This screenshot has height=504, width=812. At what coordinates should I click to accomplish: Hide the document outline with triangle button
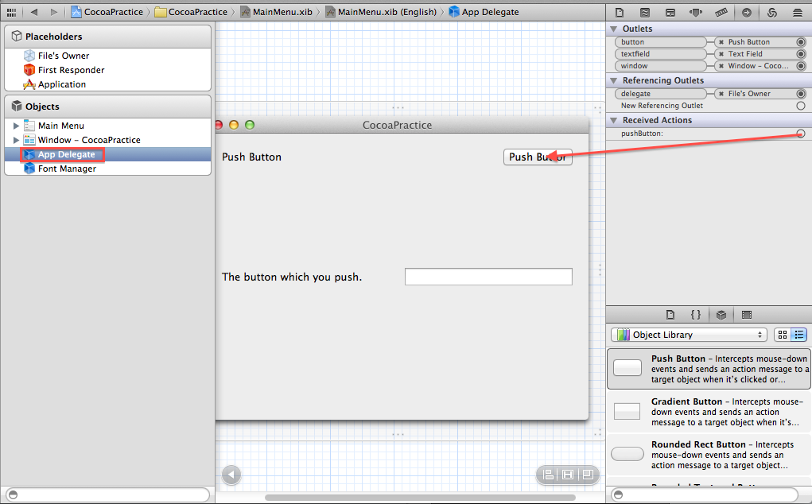[231, 475]
